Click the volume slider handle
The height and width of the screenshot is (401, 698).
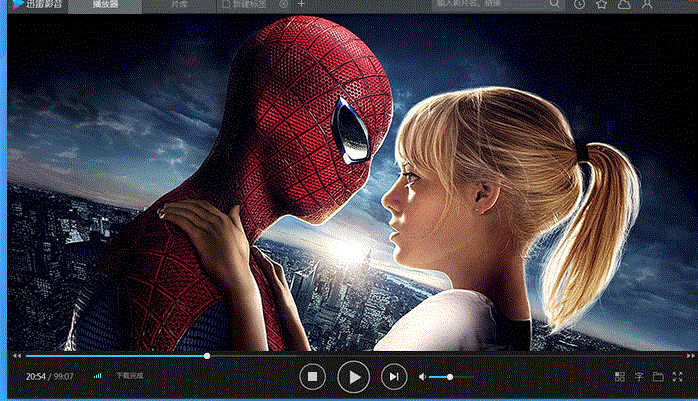pos(450,377)
